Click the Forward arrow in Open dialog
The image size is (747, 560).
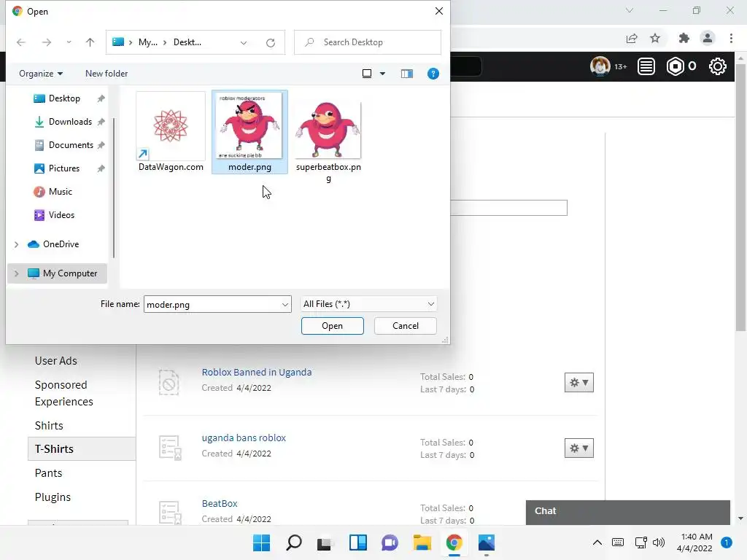(x=46, y=42)
